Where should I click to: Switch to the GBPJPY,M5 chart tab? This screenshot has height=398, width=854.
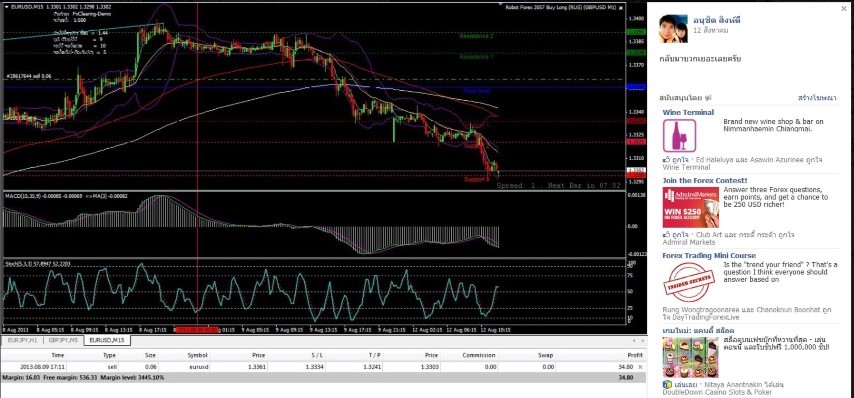[63, 340]
